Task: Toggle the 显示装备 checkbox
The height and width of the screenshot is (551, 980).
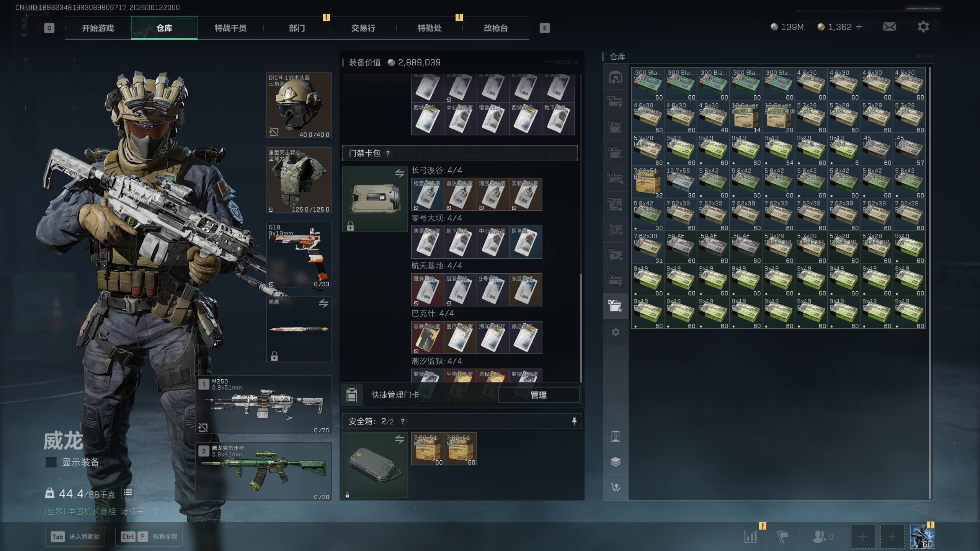Action: pyautogui.click(x=51, y=462)
